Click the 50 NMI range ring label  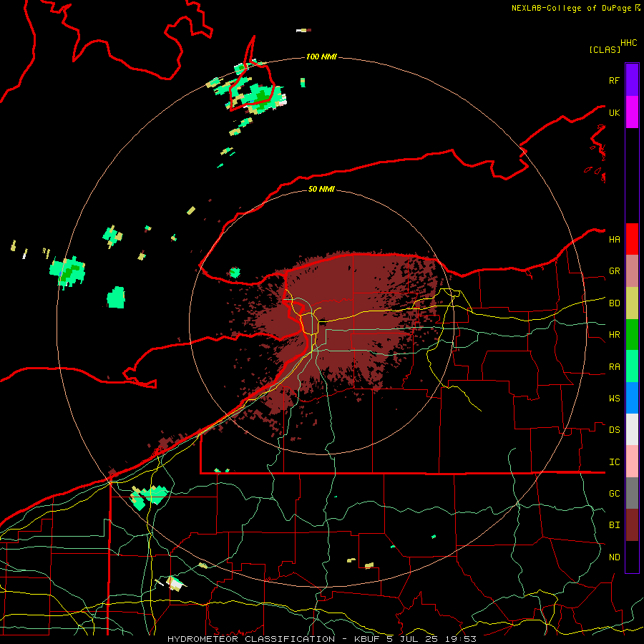[x=321, y=189]
